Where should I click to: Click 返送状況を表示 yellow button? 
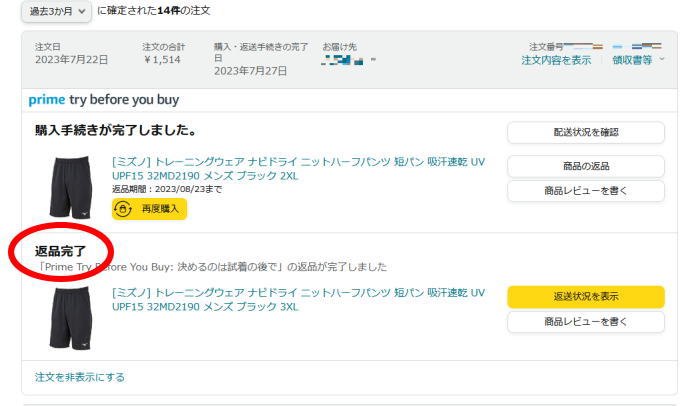tap(586, 297)
